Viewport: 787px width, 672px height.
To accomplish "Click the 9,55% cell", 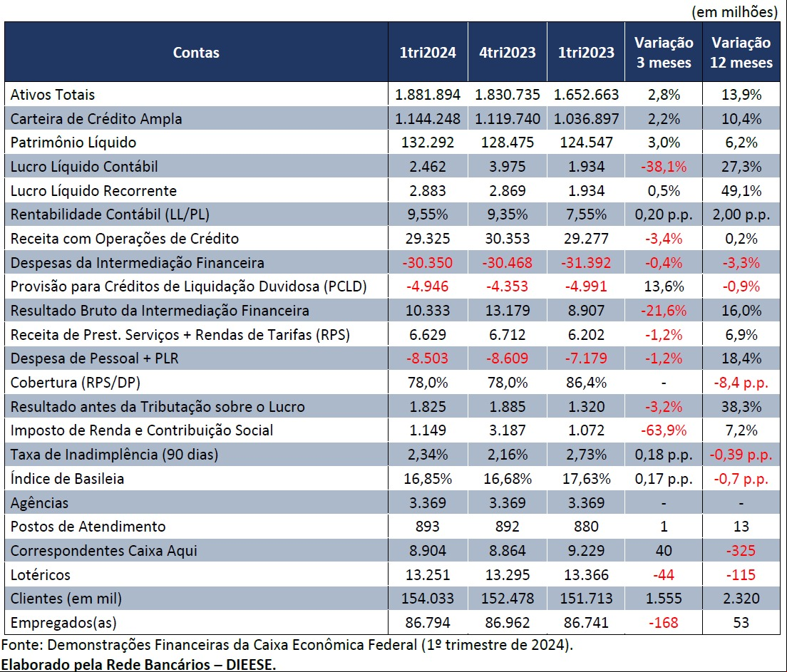I will 428,214.
